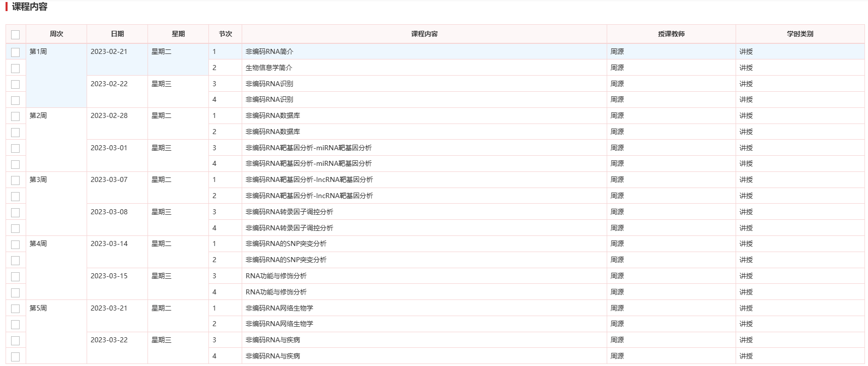Tick checkbox for 2023-03-08 period 3 row

(x=15, y=212)
